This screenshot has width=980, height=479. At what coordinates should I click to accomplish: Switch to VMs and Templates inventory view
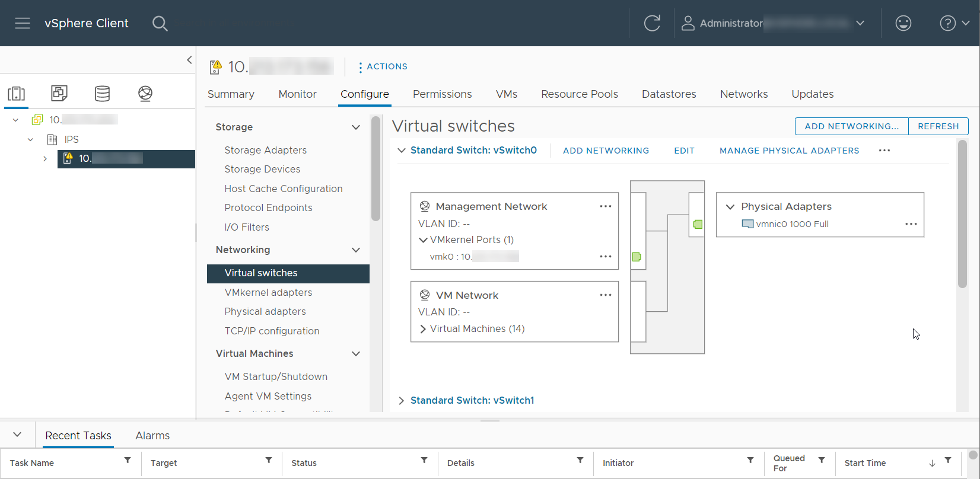59,93
